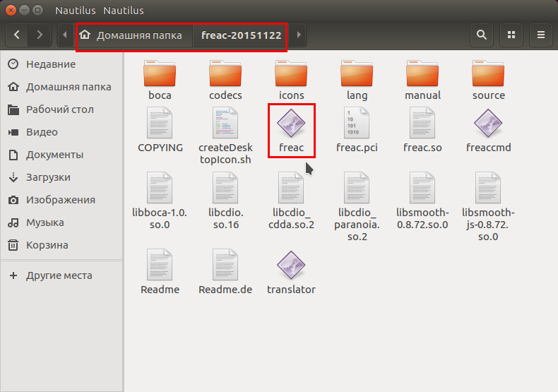
Task: Select the freac executable file
Action: tap(291, 130)
